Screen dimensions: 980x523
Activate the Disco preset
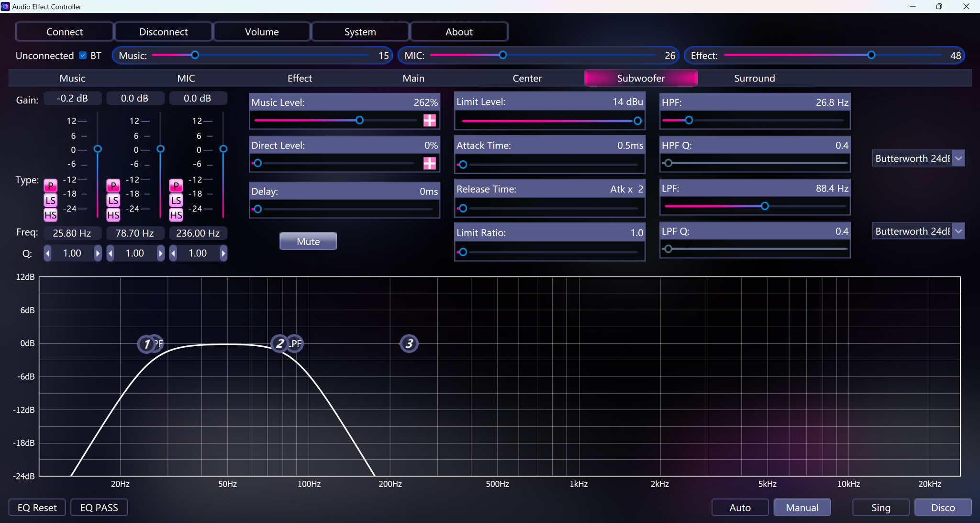pos(943,507)
